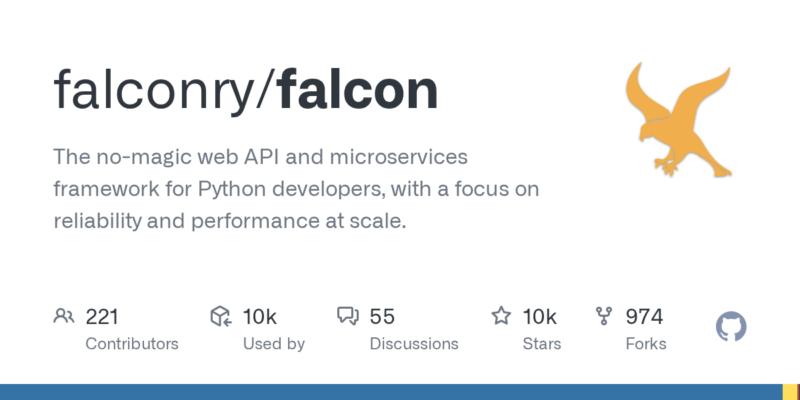Click the Contributors people icon
This screenshot has height=400, width=800.
pos(64,317)
